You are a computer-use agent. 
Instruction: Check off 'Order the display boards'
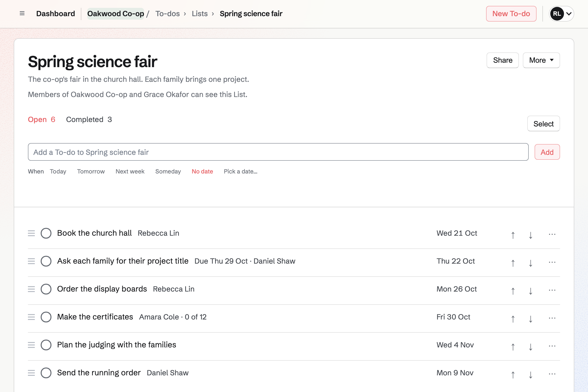pyautogui.click(x=46, y=289)
